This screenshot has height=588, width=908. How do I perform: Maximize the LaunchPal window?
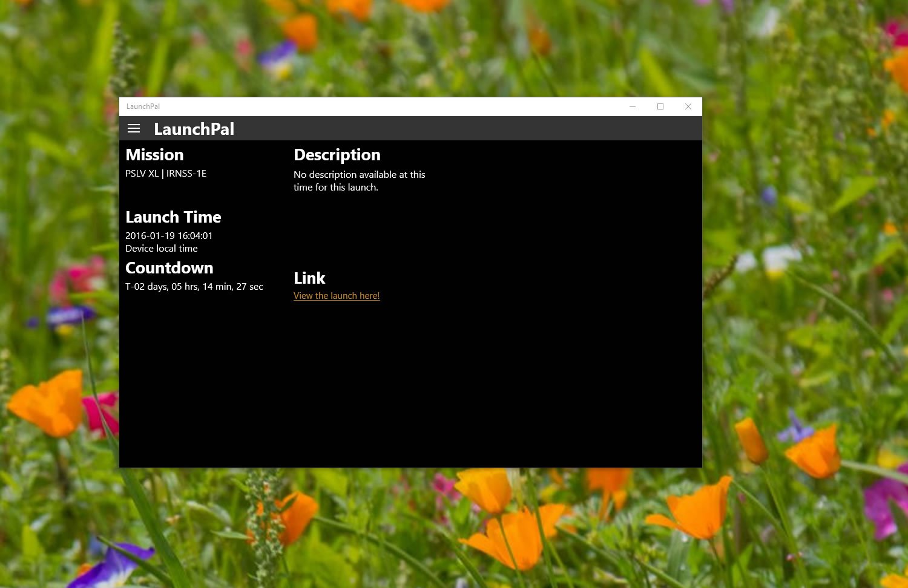(660, 106)
